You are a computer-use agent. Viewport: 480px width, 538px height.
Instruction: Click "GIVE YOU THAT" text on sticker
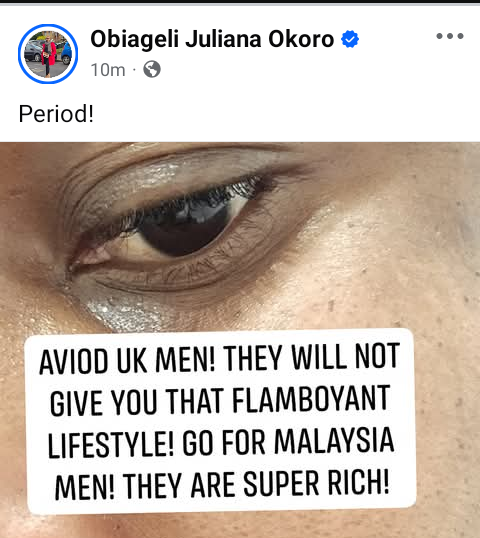pyautogui.click(x=137, y=402)
